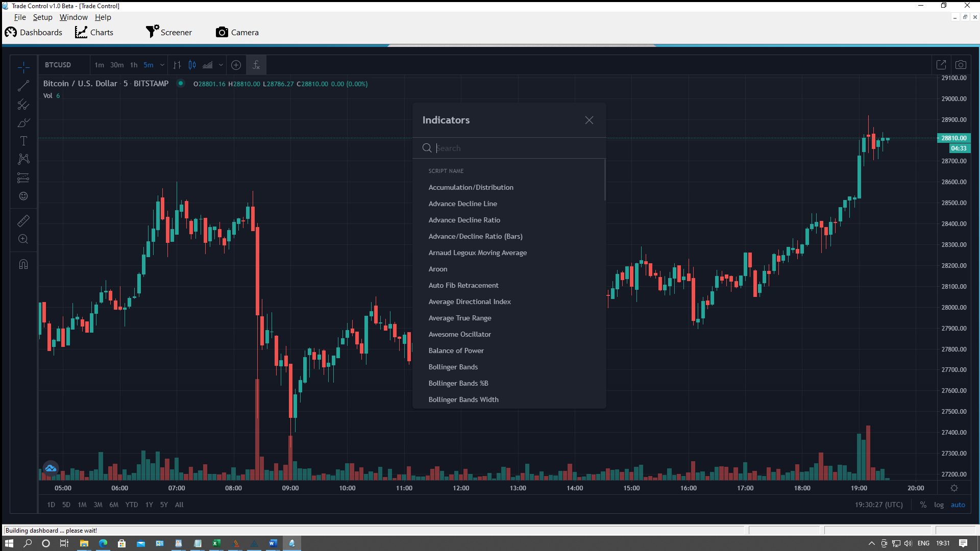Set the date range to YTD

pos(132,505)
